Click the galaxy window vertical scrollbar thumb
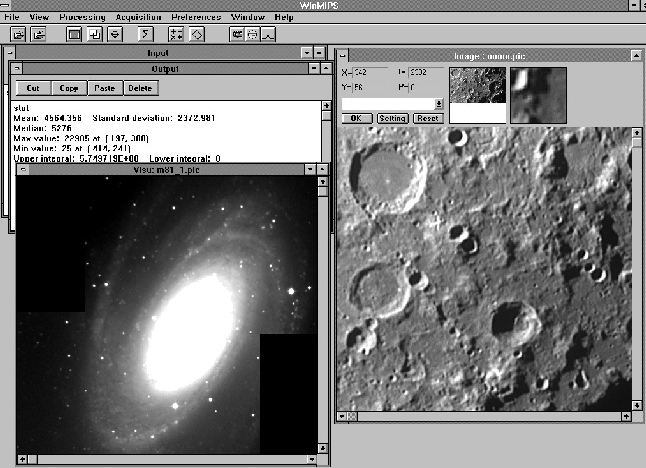This screenshot has height=468, width=646. 323,192
